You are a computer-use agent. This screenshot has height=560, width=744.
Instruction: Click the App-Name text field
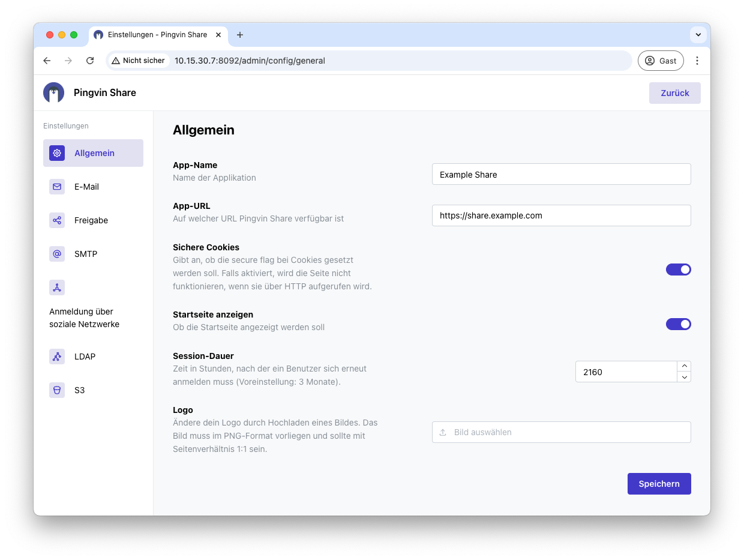tap(561, 175)
